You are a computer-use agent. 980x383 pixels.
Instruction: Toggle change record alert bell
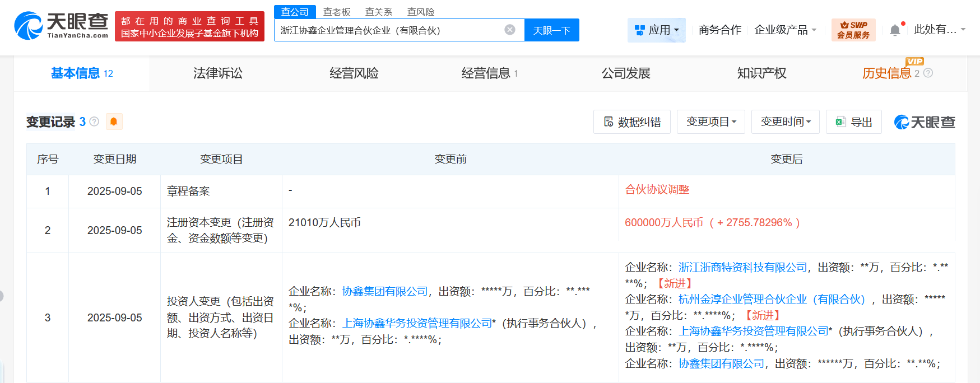click(114, 122)
